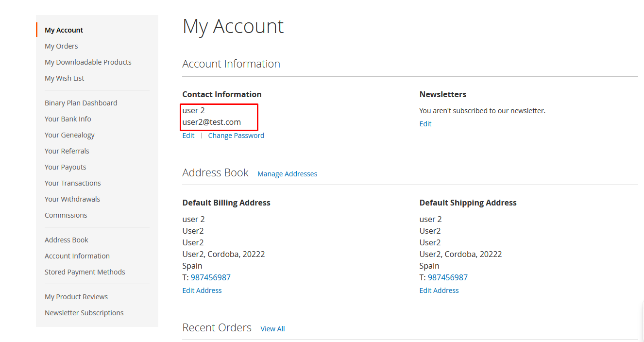Go to My Downloadable Products
644x342 pixels.
(x=88, y=62)
